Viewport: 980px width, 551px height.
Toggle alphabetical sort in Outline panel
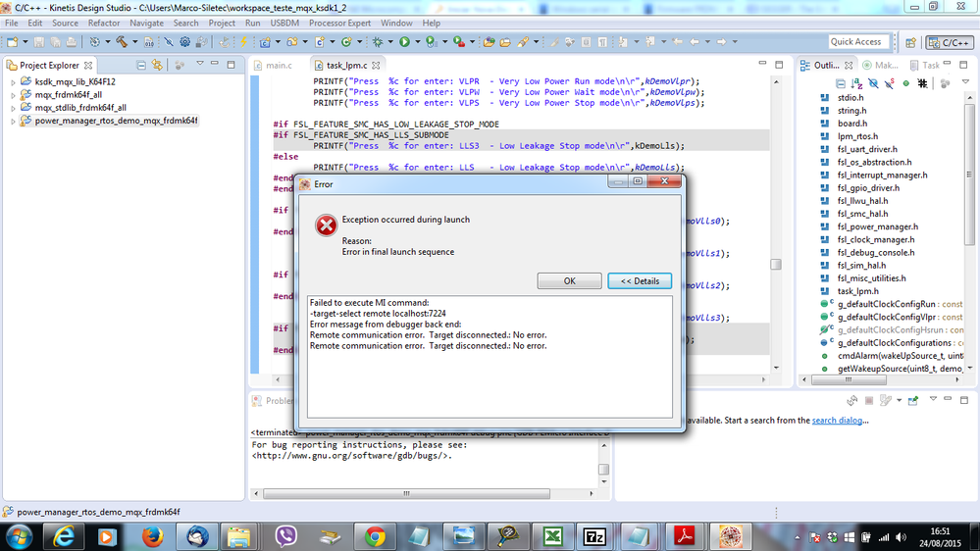856,83
